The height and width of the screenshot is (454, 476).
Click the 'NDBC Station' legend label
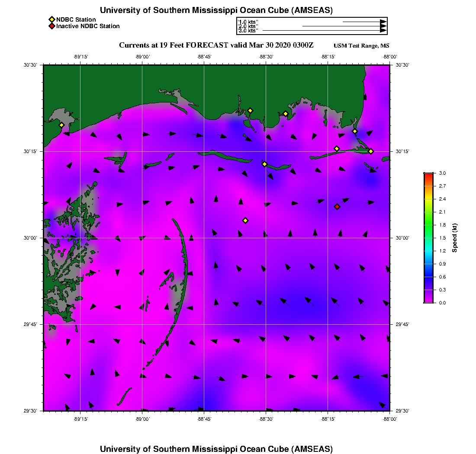[x=76, y=19]
